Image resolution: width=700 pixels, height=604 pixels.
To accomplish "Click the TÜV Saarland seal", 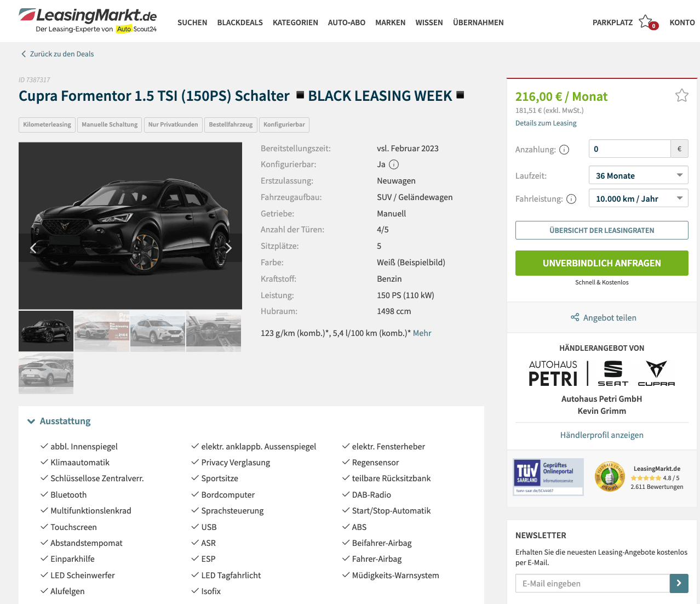I will point(548,477).
